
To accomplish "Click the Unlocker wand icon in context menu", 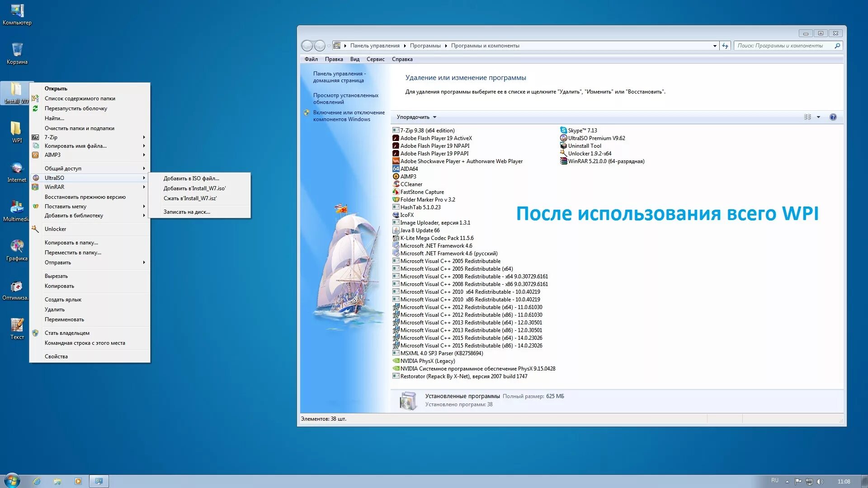I will tap(35, 229).
